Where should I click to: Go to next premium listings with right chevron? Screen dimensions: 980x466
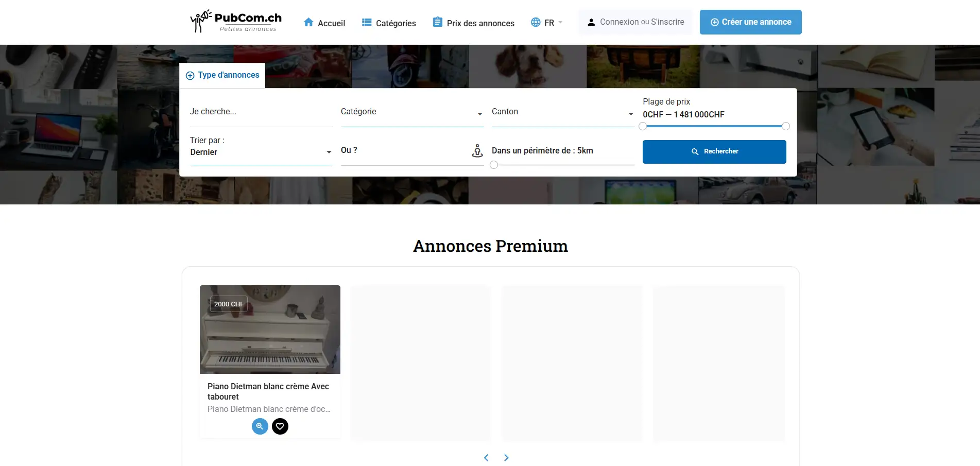[506, 458]
